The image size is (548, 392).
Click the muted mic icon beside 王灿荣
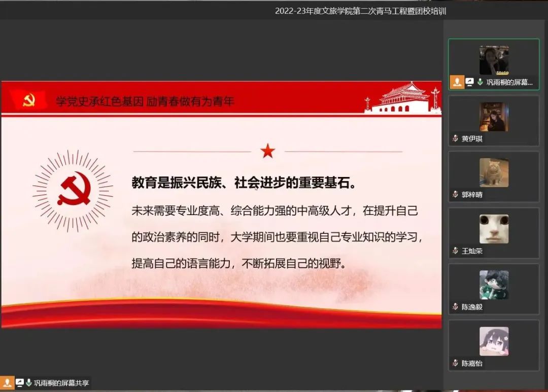click(455, 251)
